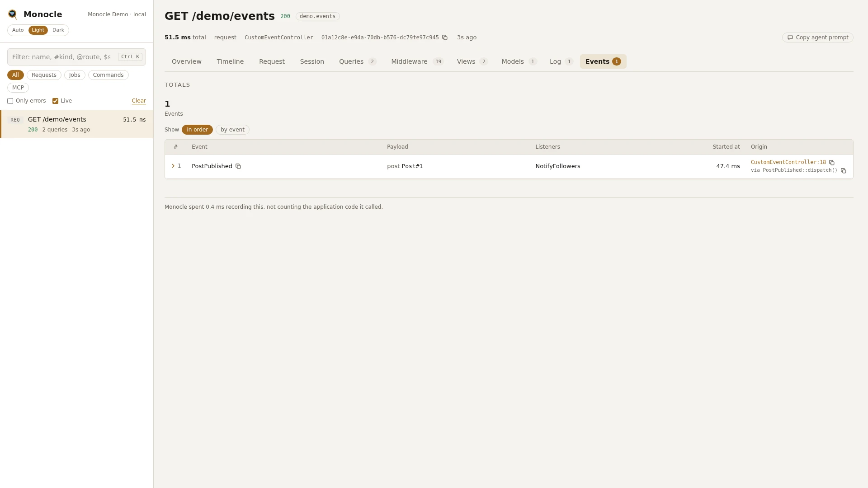Viewport: 868px width, 488px height.
Task: Untick the Live checkbox
Action: pyautogui.click(x=55, y=101)
